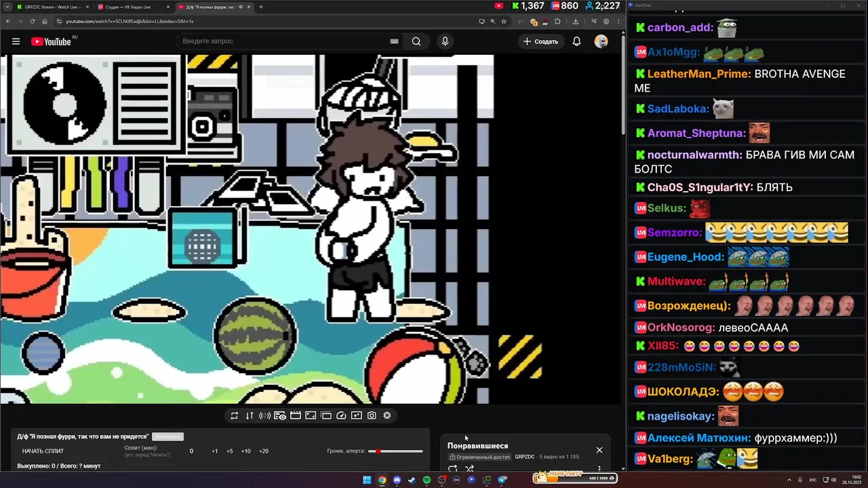Open Telegram from the taskbar
868x488 pixels.
[502, 480]
